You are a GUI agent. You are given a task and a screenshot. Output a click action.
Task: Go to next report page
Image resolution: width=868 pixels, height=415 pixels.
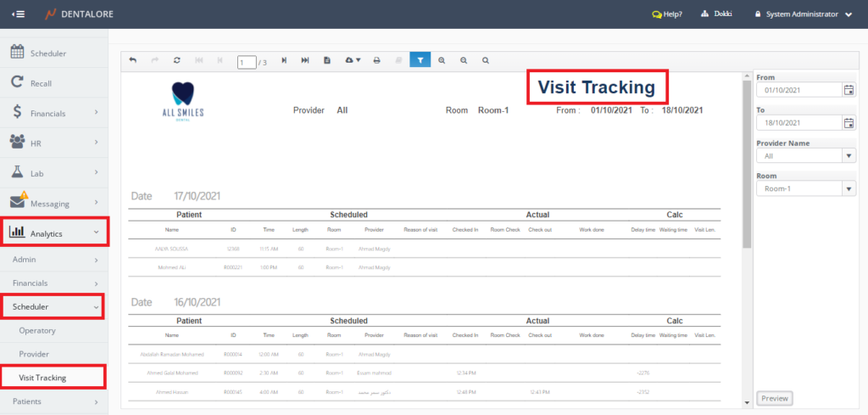tap(284, 60)
